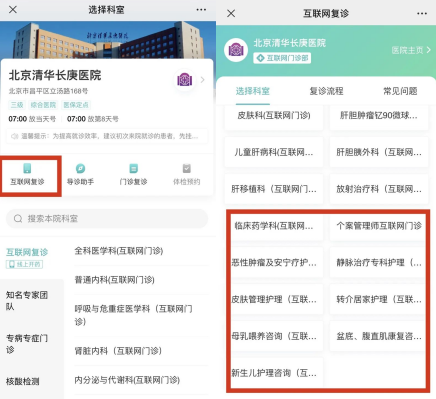436x399 pixels.
Task: Open 肾脏内科（互联网门诊）
Action: pos(118,351)
